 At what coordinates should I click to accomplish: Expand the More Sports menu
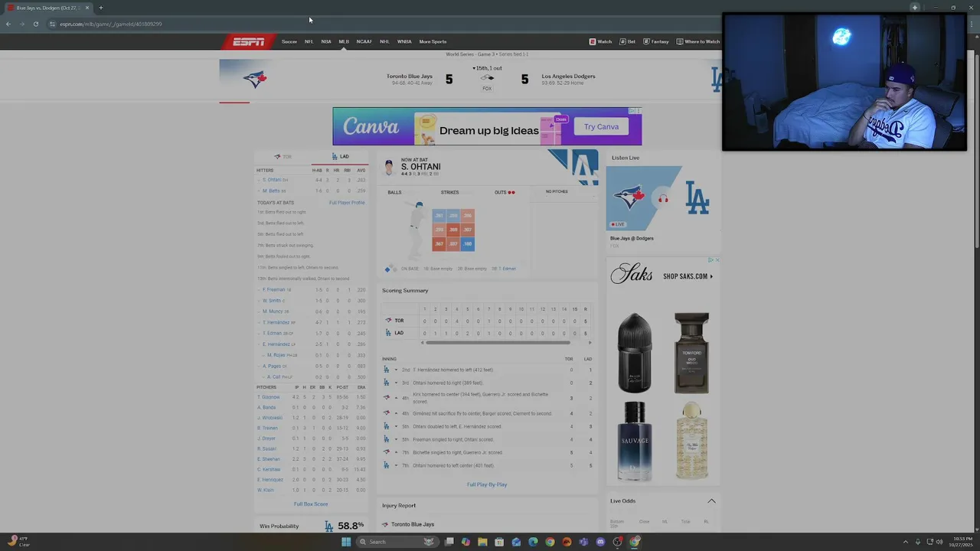point(433,41)
